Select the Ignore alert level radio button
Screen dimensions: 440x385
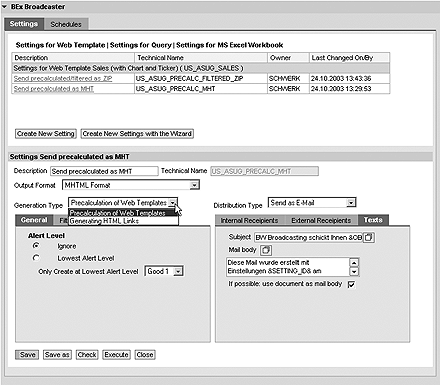[x=36, y=246]
